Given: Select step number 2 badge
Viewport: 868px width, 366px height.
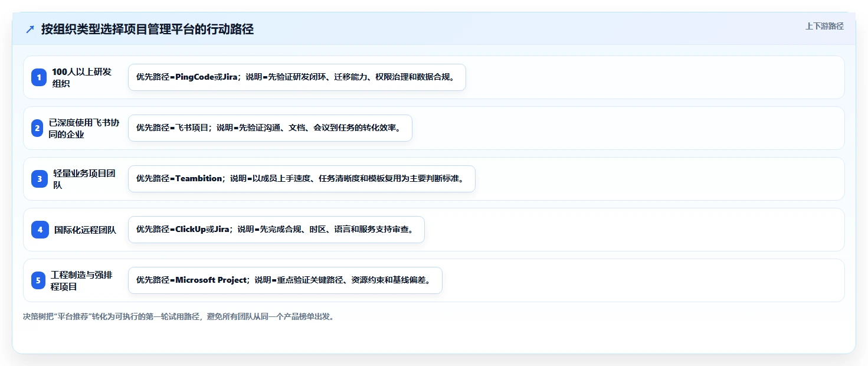Looking at the screenshot, I should [x=37, y=128].
